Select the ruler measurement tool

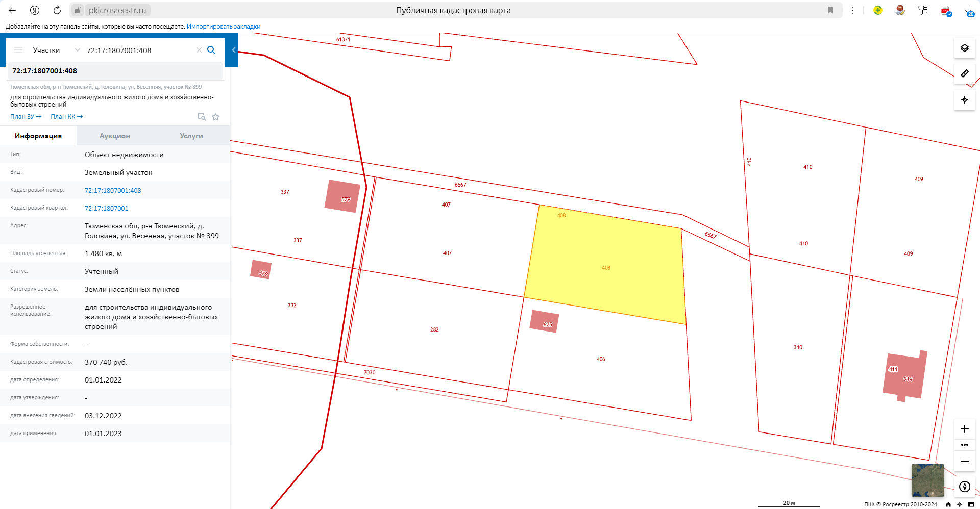click(965, 73)
